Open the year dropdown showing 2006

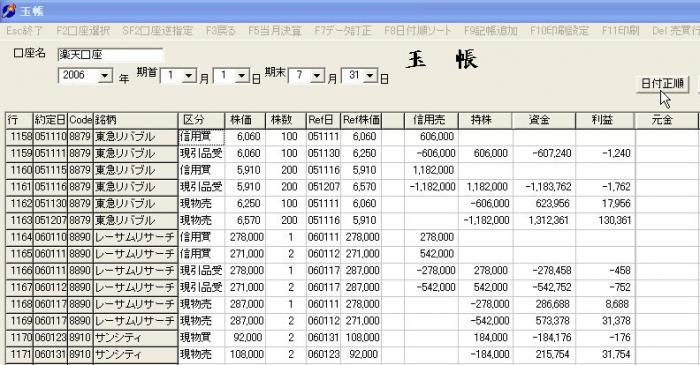click(105, 75)
